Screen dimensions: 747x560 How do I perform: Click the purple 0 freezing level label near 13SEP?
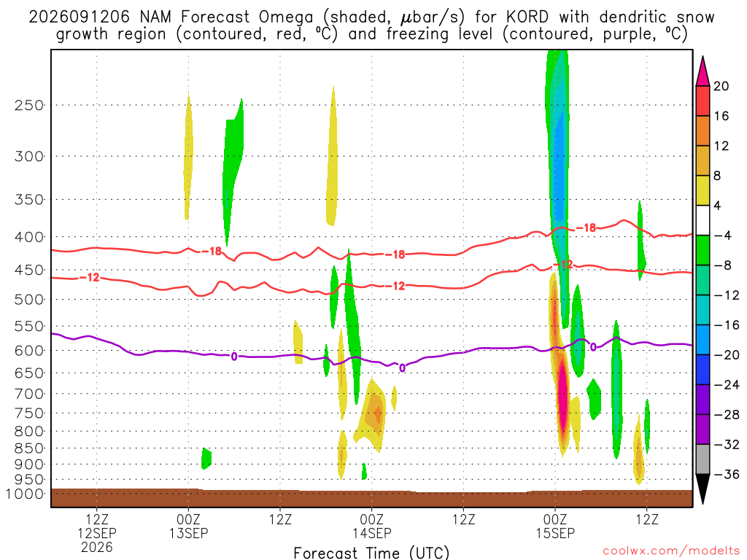[x=234, y=356]
